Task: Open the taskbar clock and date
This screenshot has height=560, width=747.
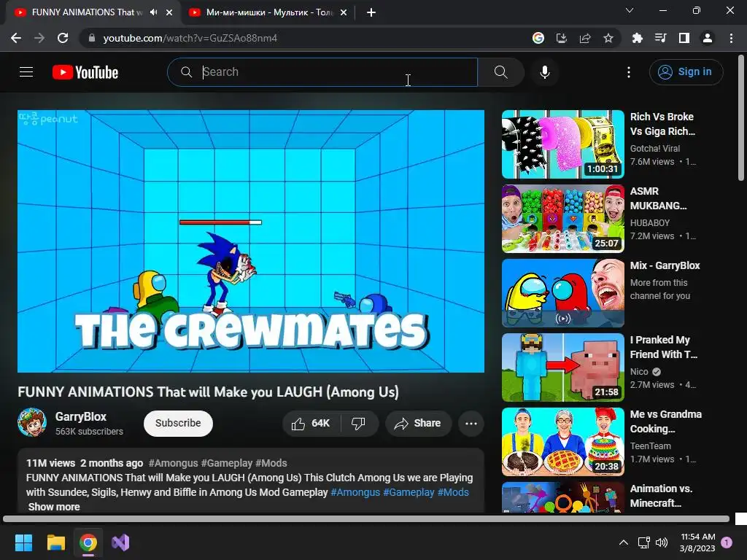Action: (x=697, y=542)
